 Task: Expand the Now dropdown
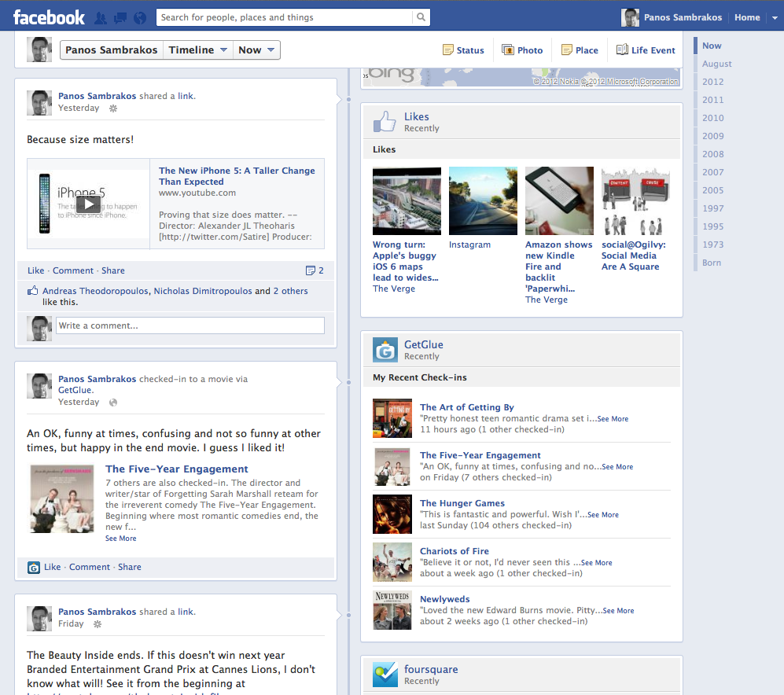pyautogui.click(x=256, y=50)
